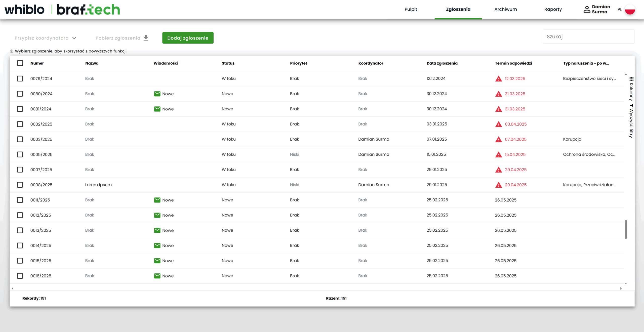Click the Wyczyść filtry funnel icon
Viewport: 644px width, 332px height.
(631, 105)
